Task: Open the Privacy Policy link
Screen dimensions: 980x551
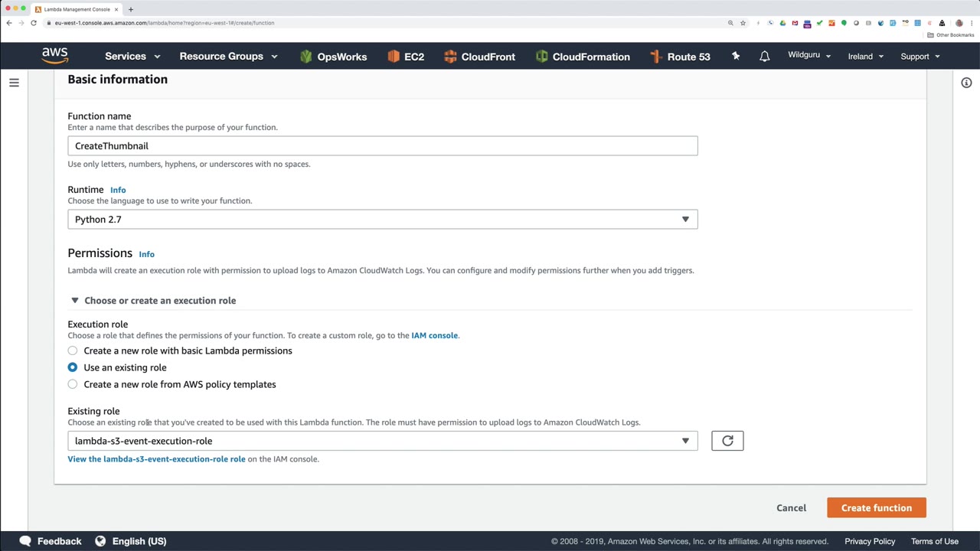Action: (x=870, y=541)
